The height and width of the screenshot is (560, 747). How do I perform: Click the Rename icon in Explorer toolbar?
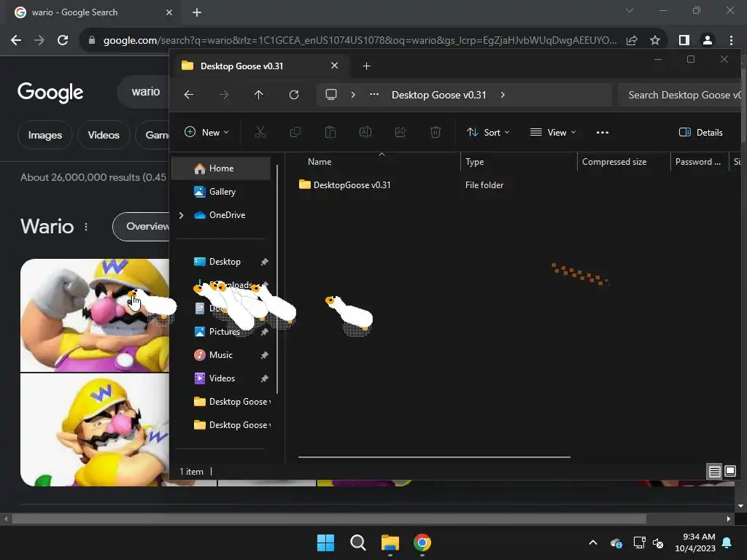click(x=365, y=133)
